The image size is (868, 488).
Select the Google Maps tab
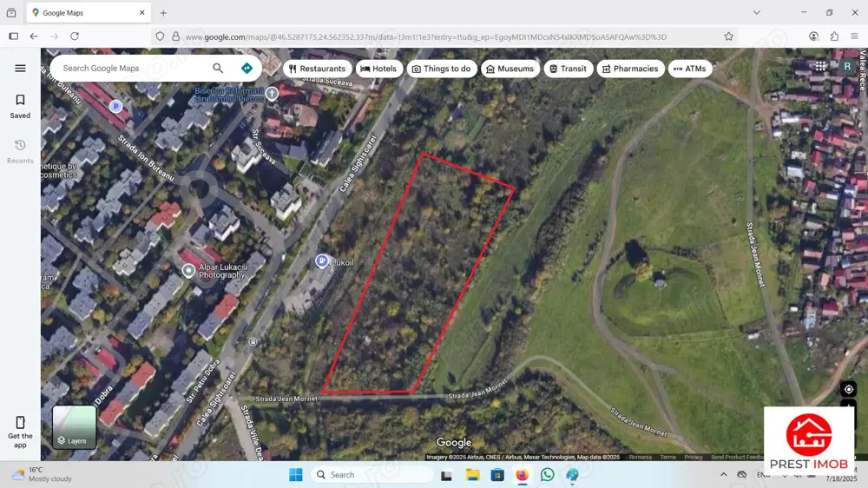(x=89, y=13)
